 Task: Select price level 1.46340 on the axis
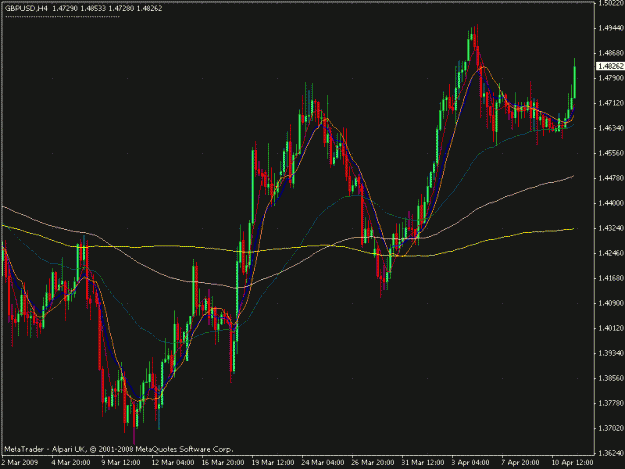pos(611,128)
